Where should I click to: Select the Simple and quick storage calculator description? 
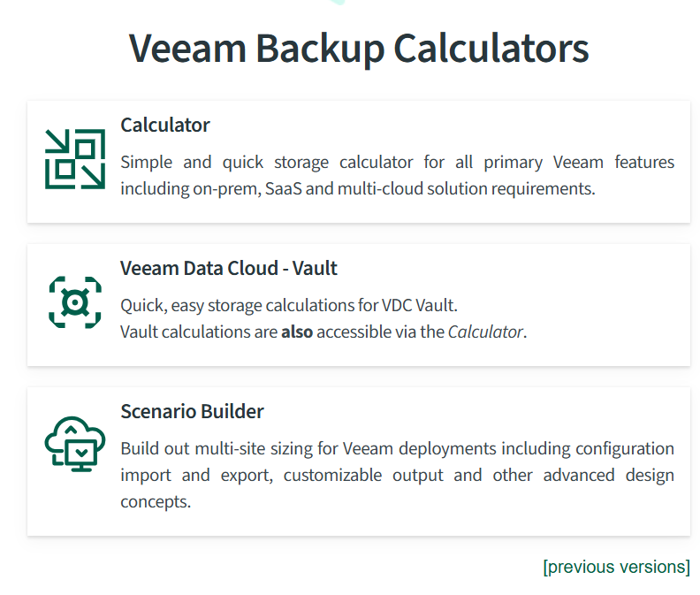(x=397, y=162)
